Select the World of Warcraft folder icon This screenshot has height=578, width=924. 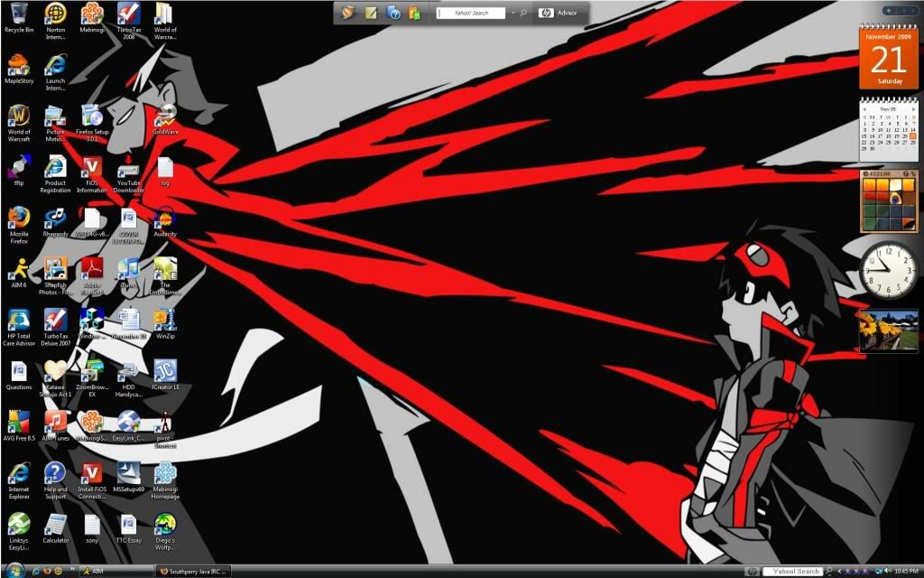(x=165, y=21)
